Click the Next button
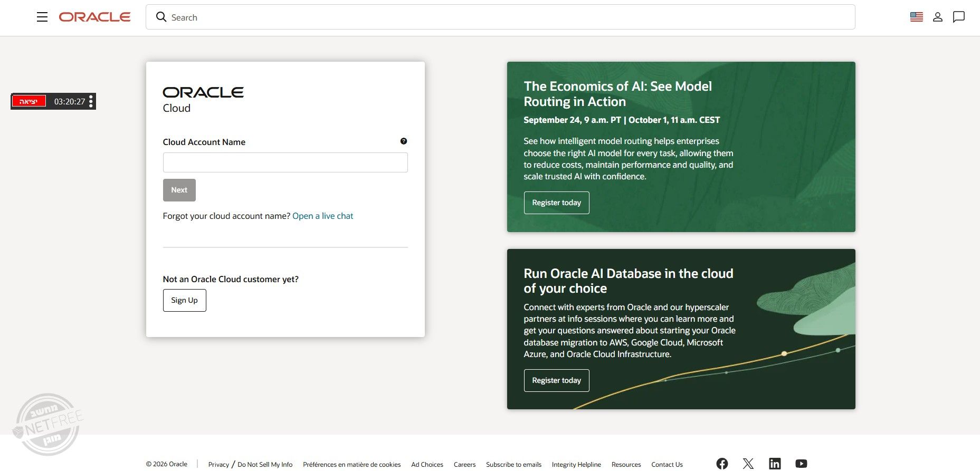980x471 pixels. [179, 190]
